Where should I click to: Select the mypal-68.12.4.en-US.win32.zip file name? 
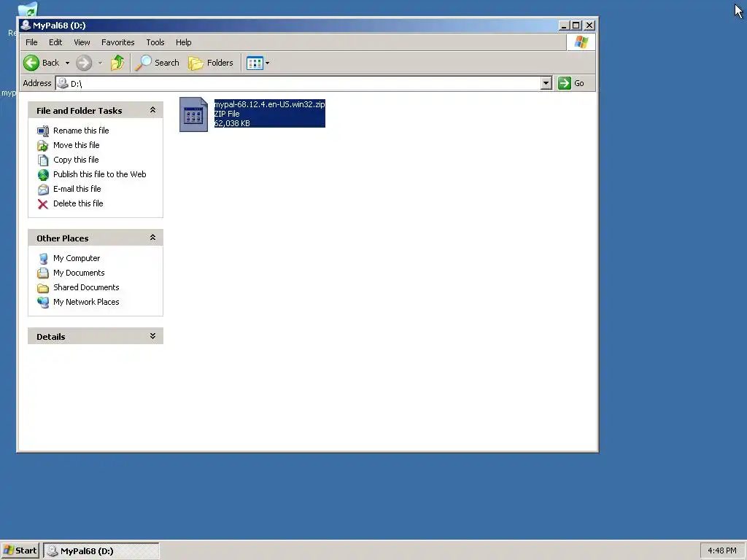270,104
